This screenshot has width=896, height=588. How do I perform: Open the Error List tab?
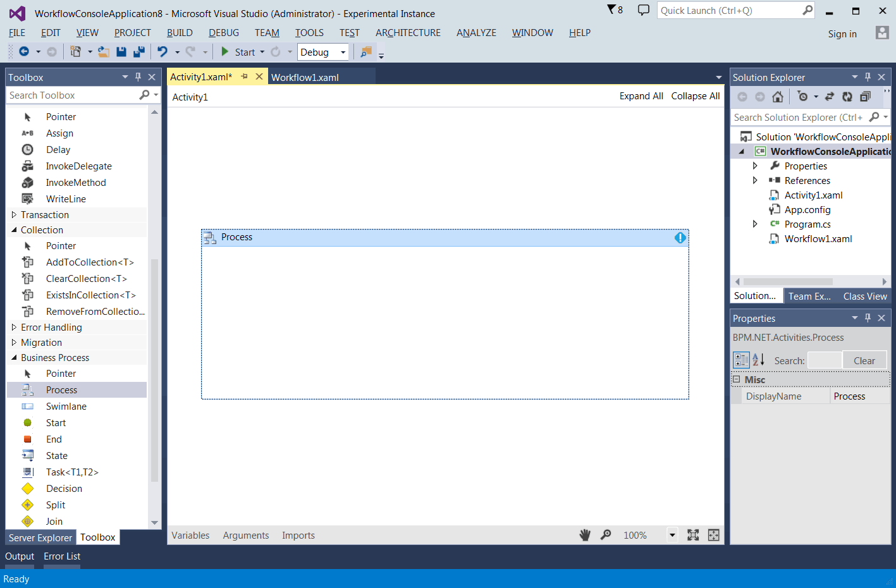[x=62, y=556]
